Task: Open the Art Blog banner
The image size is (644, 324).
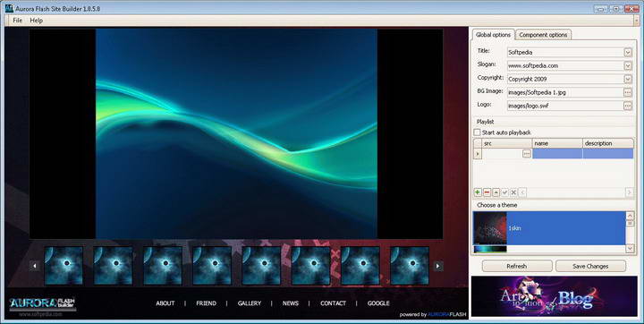Action: coord(554,296)
